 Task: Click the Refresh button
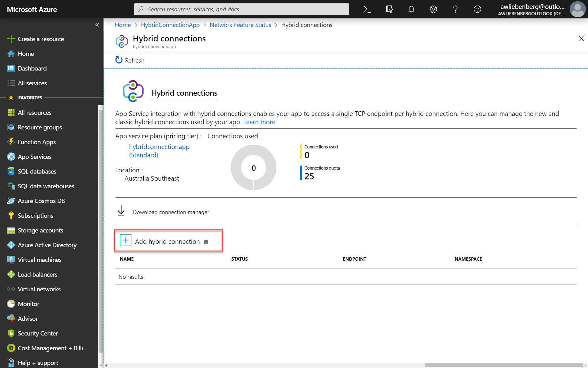click(130, 60)
